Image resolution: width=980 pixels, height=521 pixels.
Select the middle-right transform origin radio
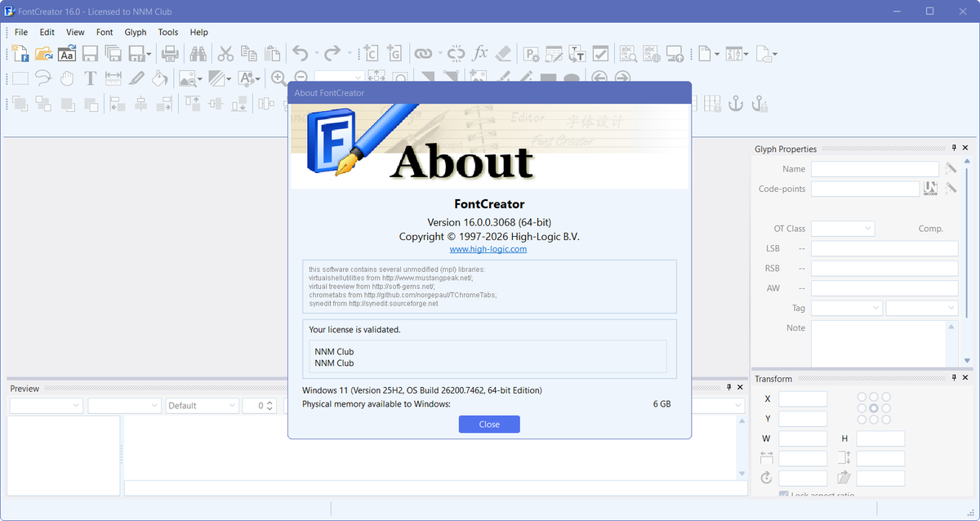click(x=885, y=407)
